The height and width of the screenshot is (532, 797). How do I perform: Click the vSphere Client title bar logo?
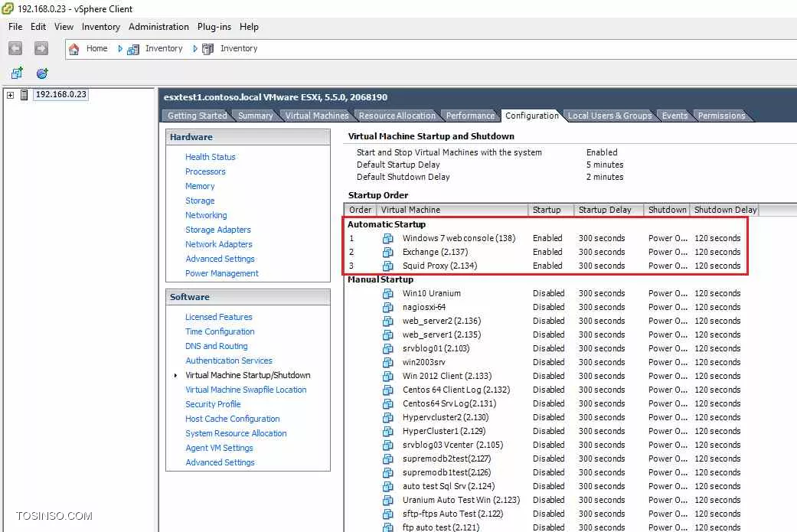tap(8, 8)
